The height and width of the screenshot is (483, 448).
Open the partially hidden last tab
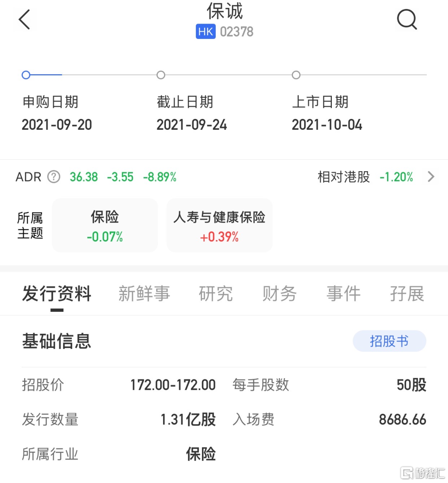click(407, 294)
